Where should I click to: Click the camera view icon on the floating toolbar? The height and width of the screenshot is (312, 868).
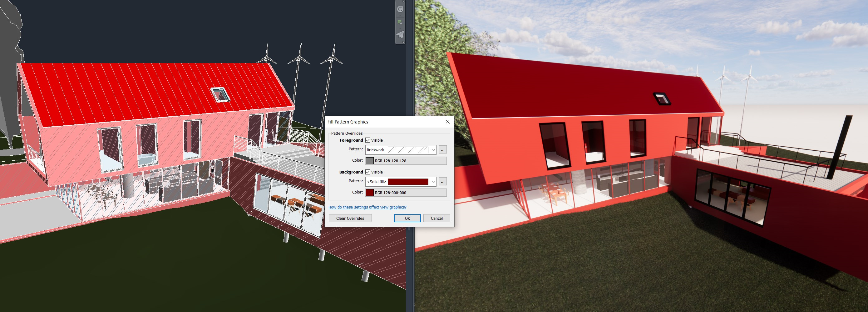point(400,9)
